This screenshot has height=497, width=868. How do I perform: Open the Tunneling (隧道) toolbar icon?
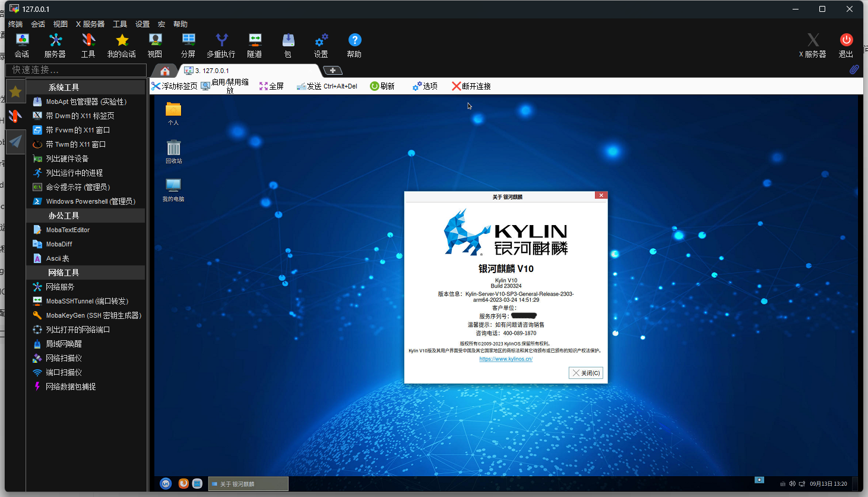tap(255, 45)
